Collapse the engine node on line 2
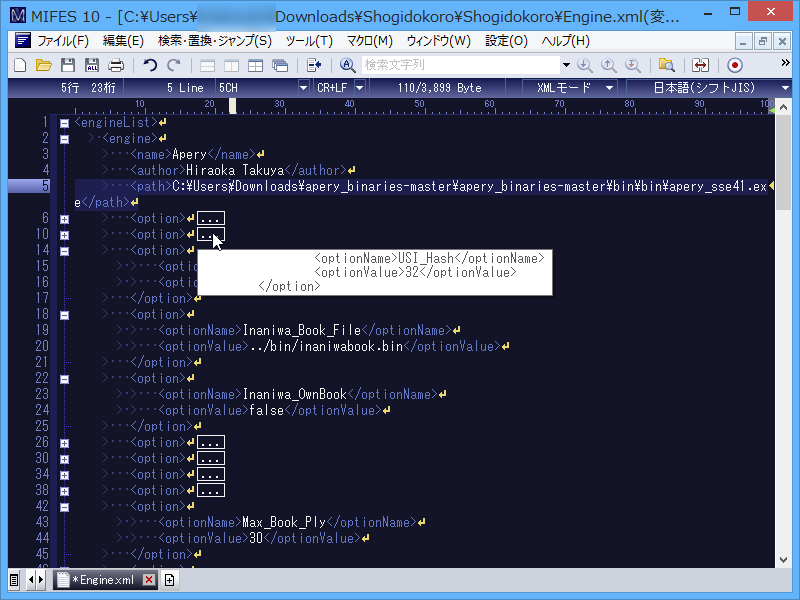The image size is (800, 600). tap(64, 139)
